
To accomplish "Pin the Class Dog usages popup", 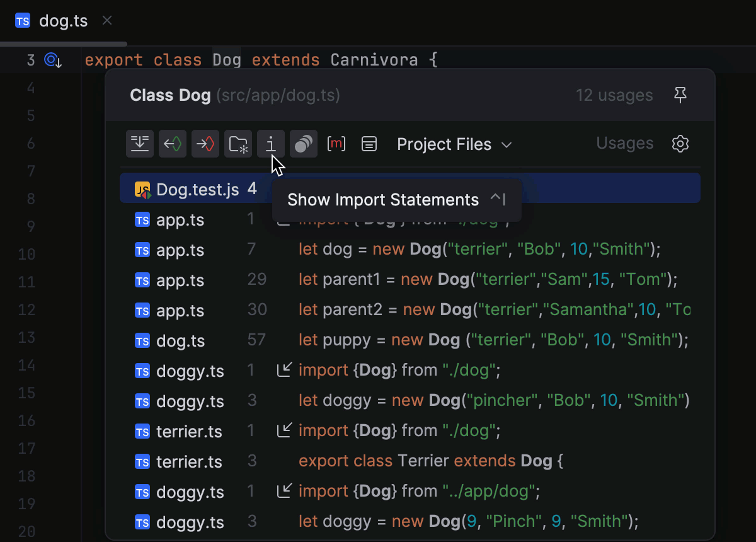I will 680,95.
